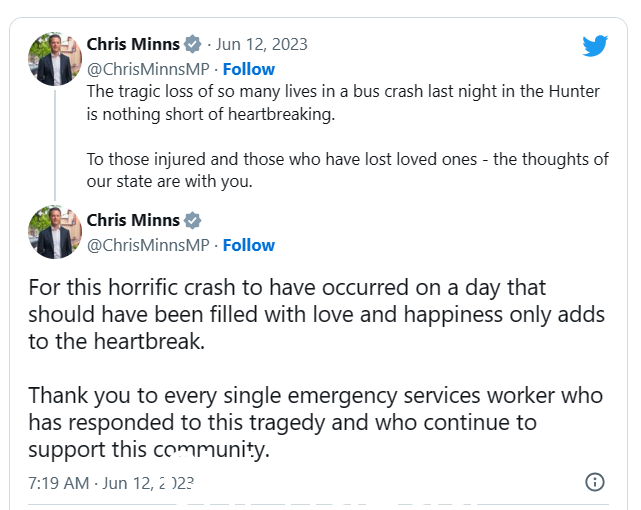
Task: Click the bus crash tweet text
Action: (343, 103)
